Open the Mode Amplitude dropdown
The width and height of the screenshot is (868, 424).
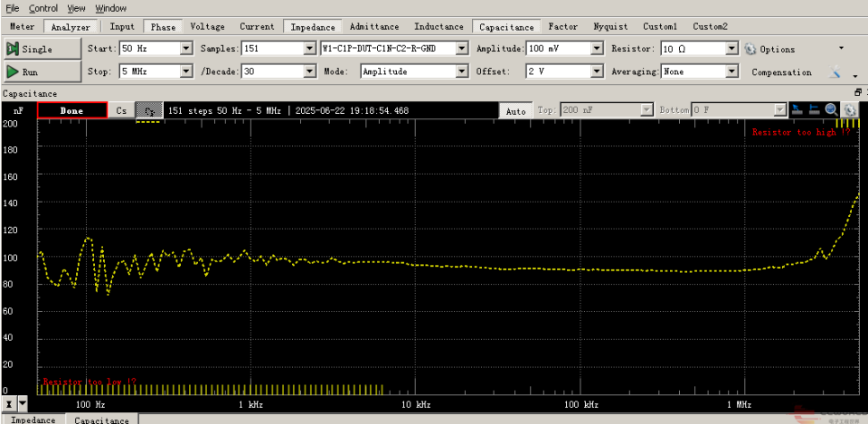tap(462, 71)
